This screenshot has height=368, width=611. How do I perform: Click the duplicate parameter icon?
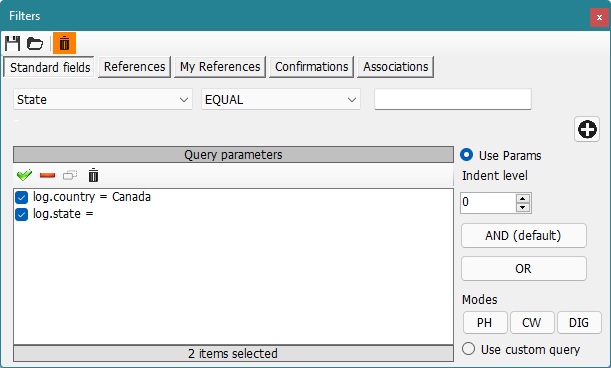[70, 175]
